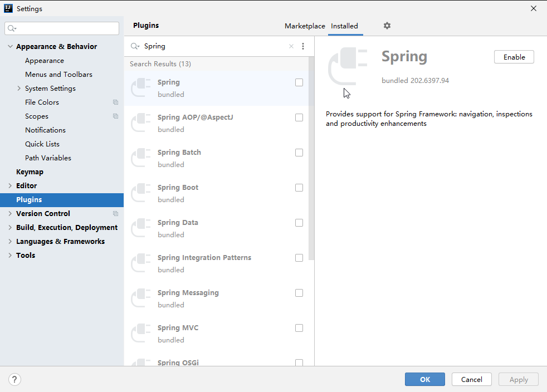This screenshot has width=547, height=392.
Task: Click the three-dot menu beside plugin search
Action: pyautogui.click(x=303, y=46)
